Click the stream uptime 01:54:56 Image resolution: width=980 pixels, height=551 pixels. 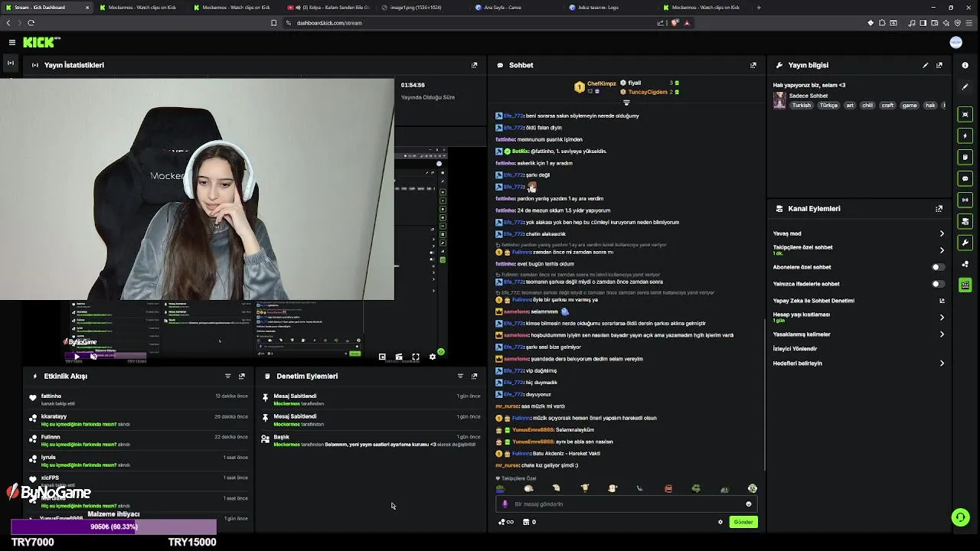[x=413, y=85]
